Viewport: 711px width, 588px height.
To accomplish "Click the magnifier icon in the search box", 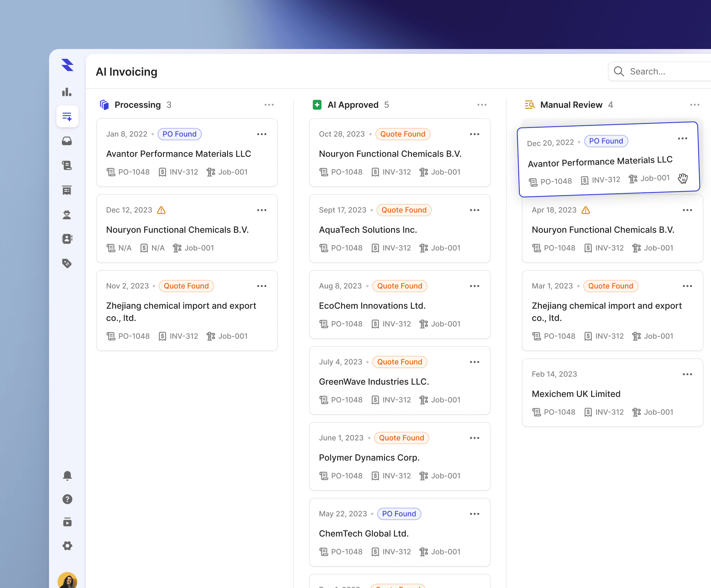I will click(619, 71).
